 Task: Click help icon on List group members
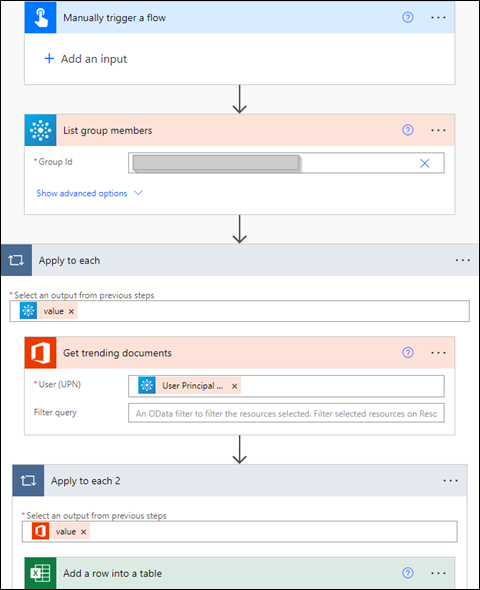408,130
